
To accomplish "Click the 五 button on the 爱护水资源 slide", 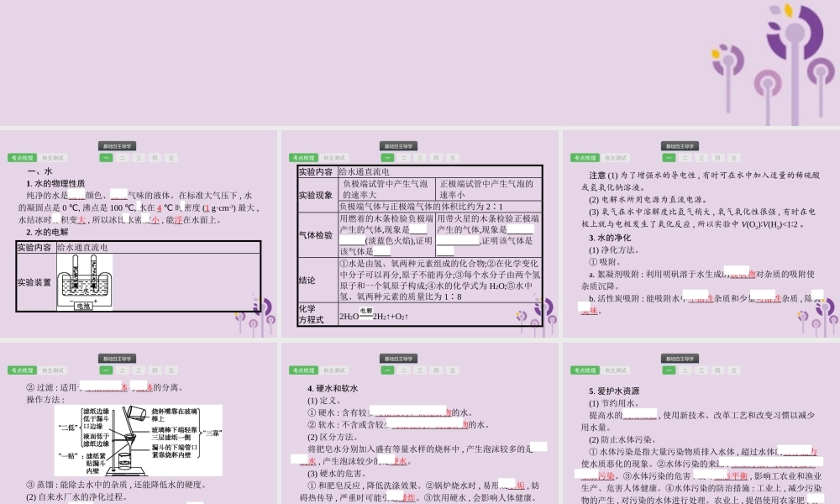I will click(733, 370).
